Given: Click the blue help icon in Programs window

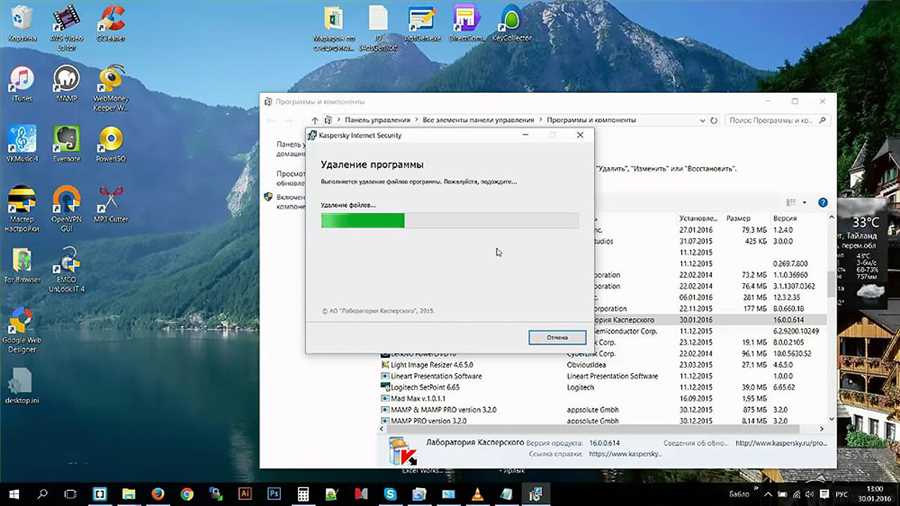Looking at the screenshot, I should pos(823,203).
